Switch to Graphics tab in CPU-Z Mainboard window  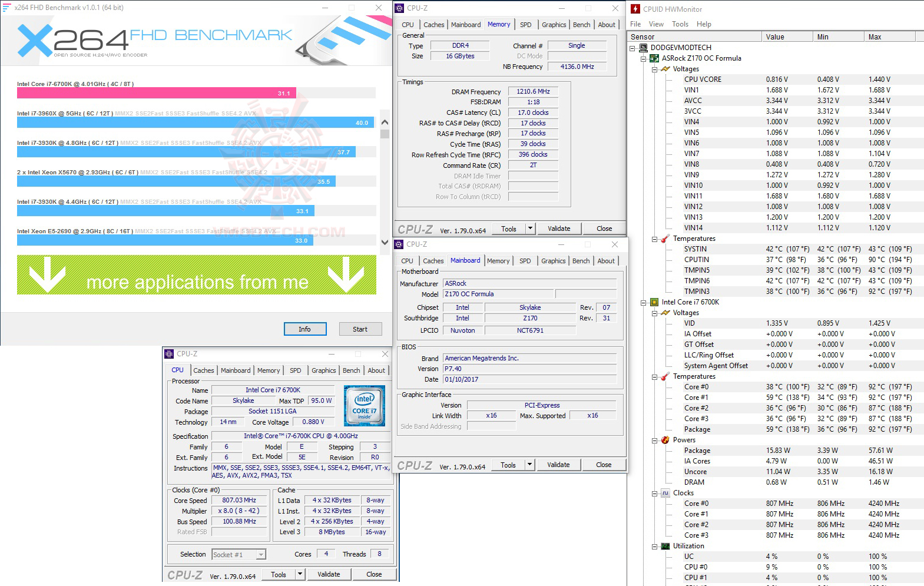pos(554,261)
